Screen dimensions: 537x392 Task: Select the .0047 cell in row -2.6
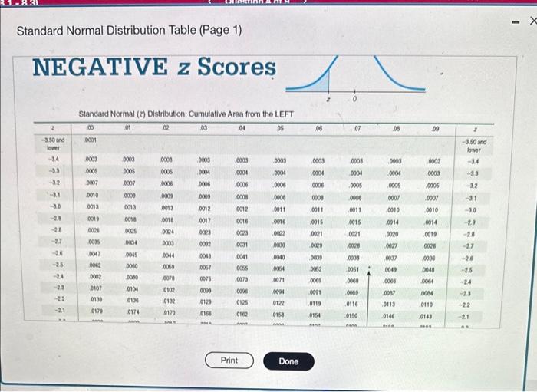(x=94, y=254)
